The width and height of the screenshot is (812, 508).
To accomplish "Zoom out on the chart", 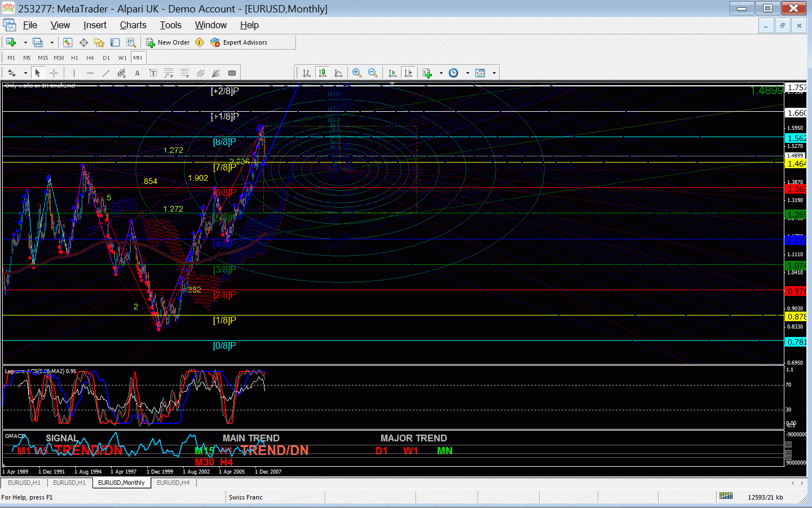I will (x=373, y=73).
